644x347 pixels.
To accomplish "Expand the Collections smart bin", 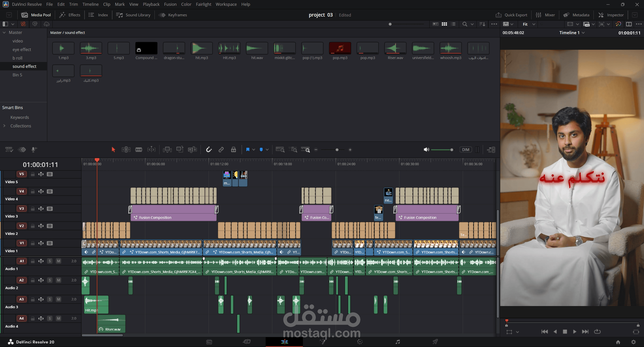I will (4, 126).
